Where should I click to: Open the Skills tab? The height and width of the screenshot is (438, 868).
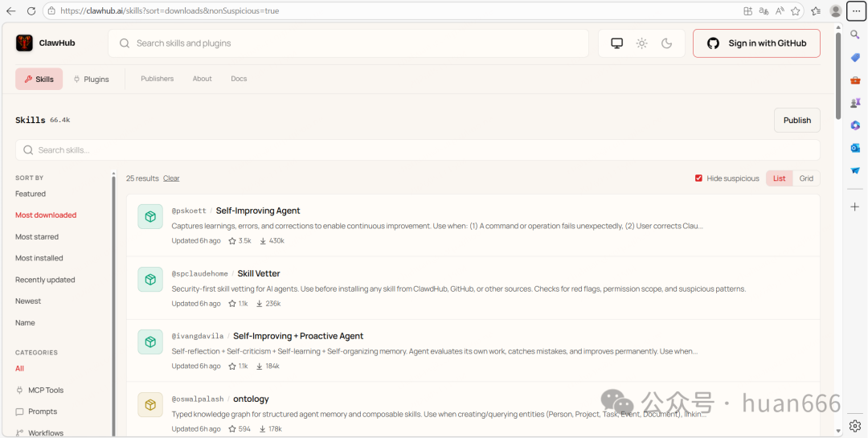39,80
